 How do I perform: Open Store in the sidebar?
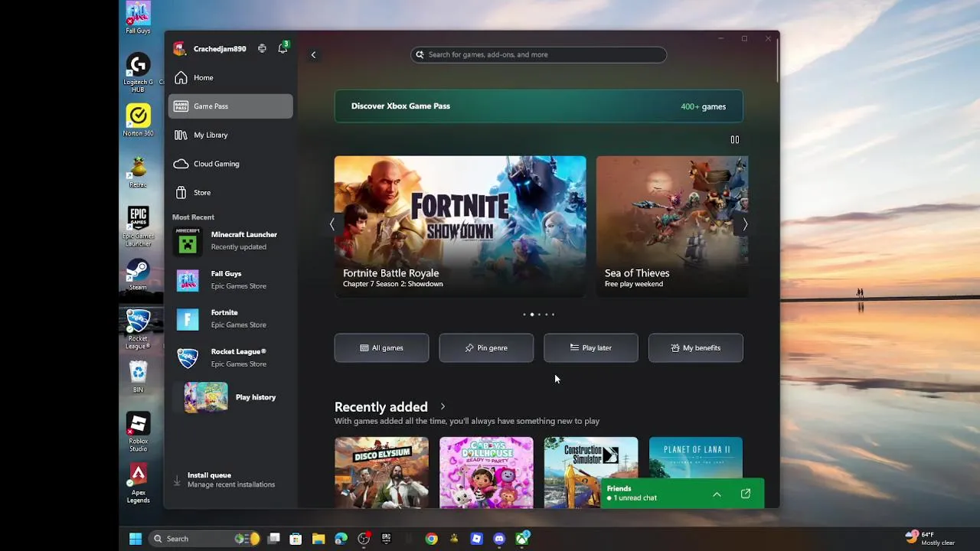230,192
